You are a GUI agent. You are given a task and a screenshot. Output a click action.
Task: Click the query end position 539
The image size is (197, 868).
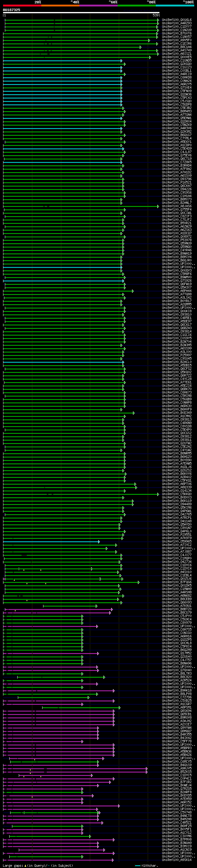155,15
